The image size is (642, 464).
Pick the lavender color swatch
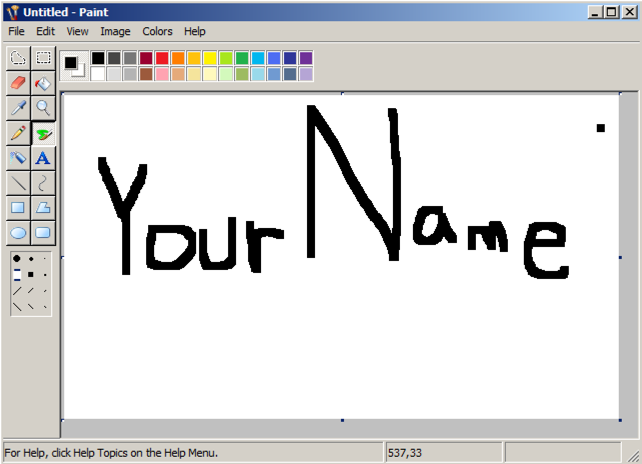[x=305, y=74]
